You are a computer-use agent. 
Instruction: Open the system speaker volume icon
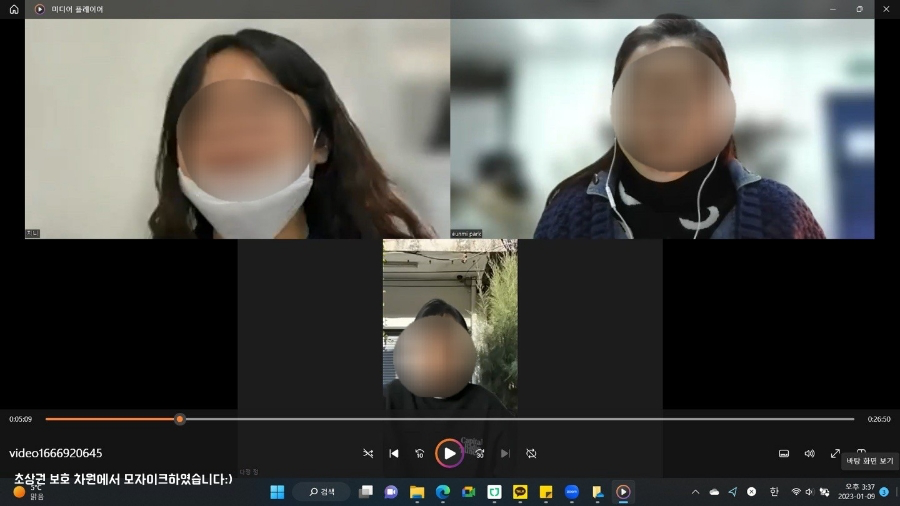[809, 492]
